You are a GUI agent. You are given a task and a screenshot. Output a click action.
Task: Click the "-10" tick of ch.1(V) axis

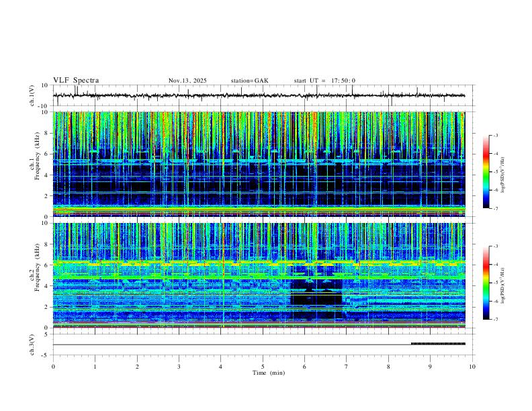[x=44, y=106]
